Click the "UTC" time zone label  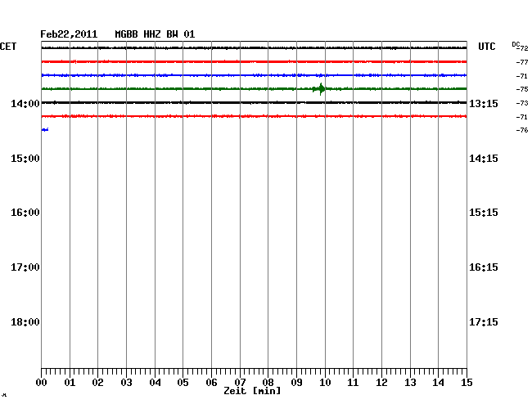tap(487, 47)
